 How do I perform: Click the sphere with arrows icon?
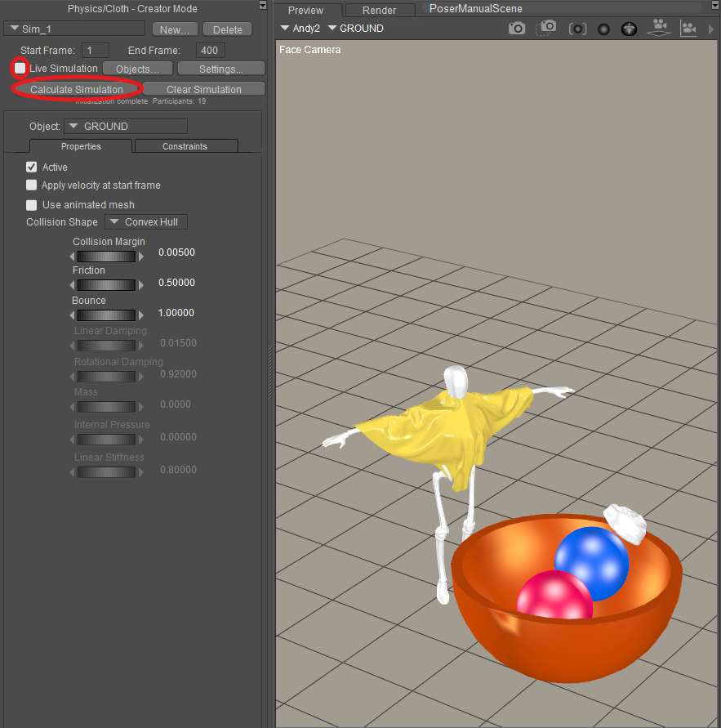pos(629,29)
